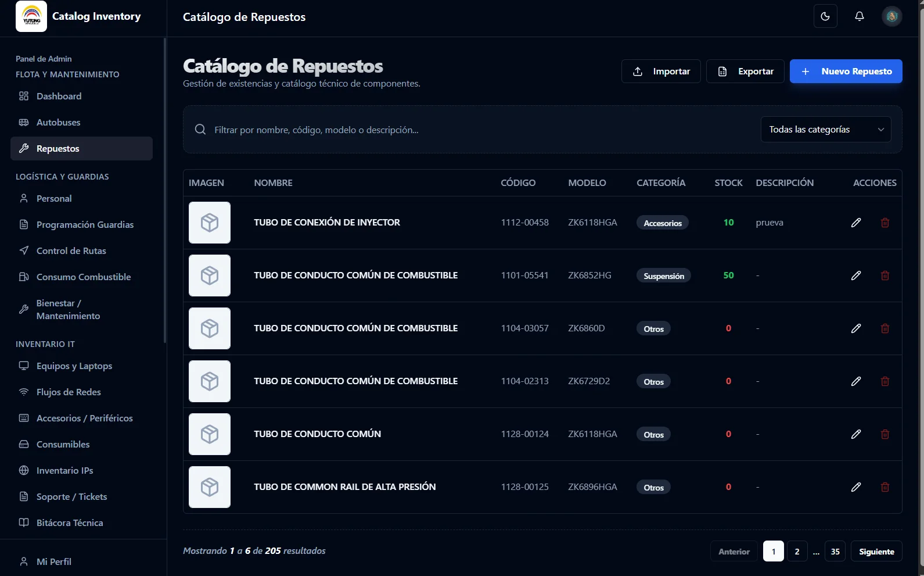
Task: Click the pencil icon for code 1128-00125
Action: [x=856, y=487]
